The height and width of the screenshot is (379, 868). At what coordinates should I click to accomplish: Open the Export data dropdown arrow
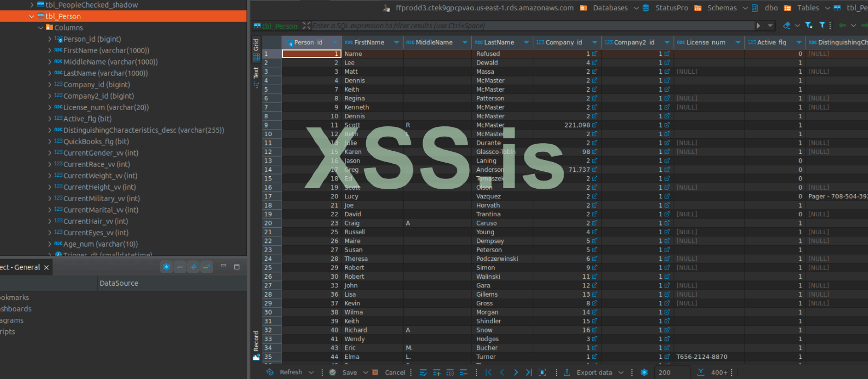[x=621, y=372]
